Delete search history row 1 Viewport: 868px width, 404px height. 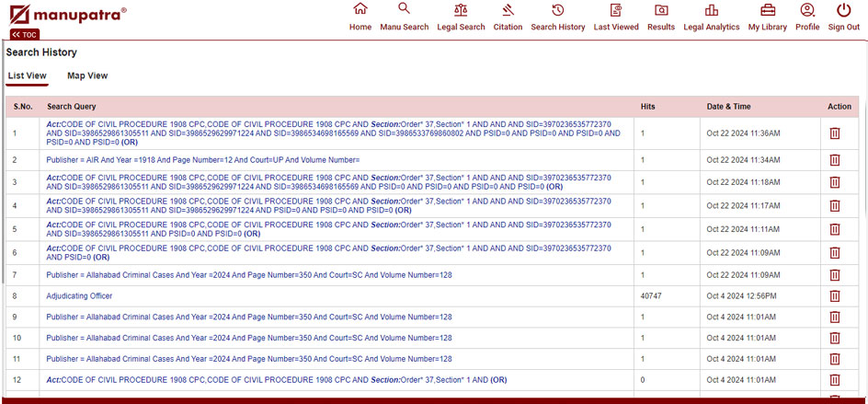tap(835, 133)
